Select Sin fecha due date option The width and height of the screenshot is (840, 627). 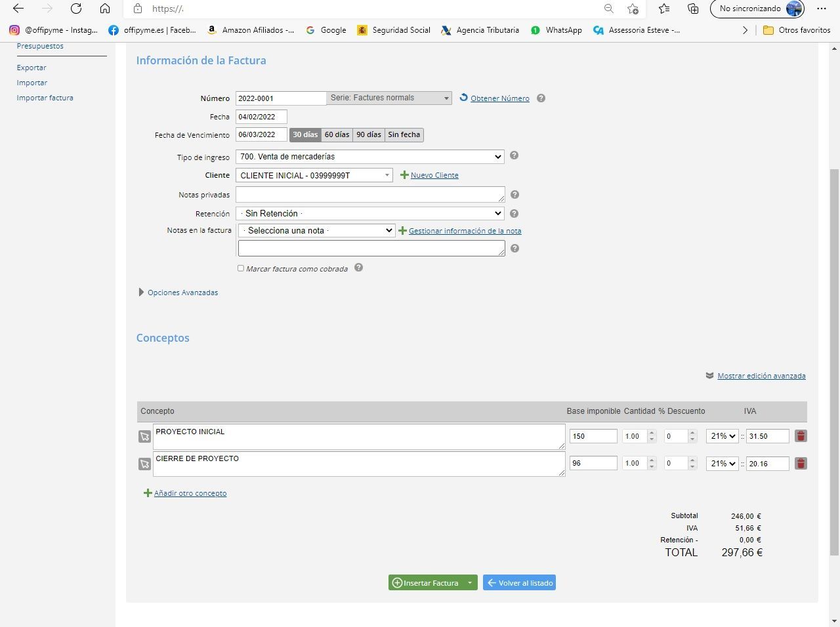(404, 134)
